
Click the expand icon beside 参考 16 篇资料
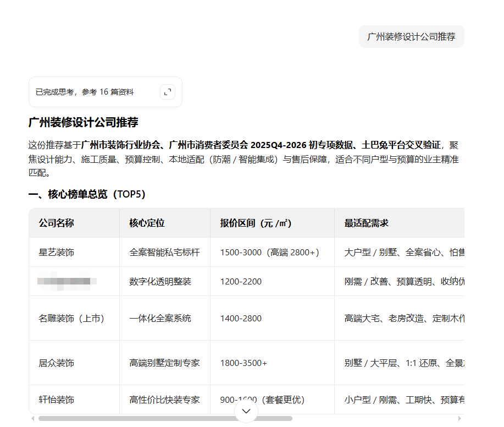coord(167,92)
